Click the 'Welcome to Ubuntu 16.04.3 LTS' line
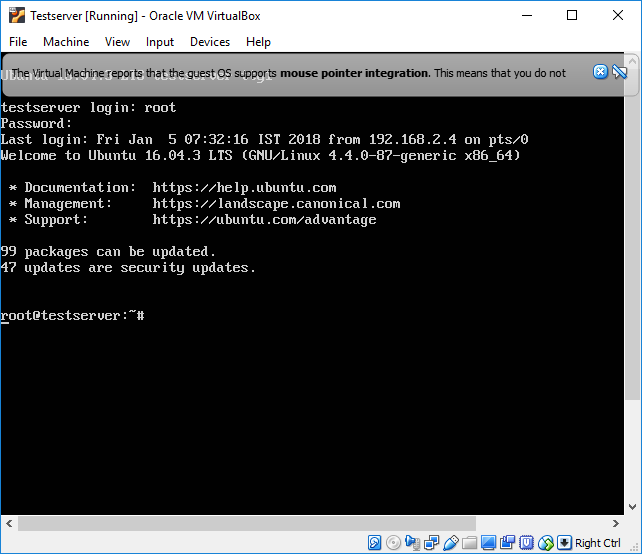The height and width of the screenshot is (554, 642). point(260,156)
